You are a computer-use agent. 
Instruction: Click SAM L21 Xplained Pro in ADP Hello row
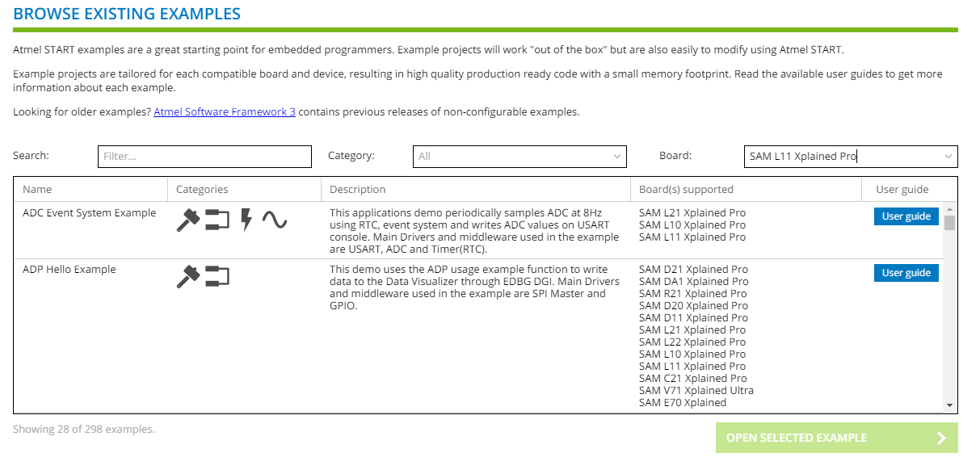(x=692, y=330)
